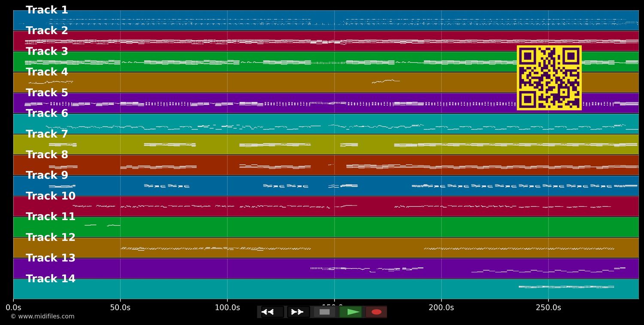Select the Track 5 purple lane label

click(47, 92)
